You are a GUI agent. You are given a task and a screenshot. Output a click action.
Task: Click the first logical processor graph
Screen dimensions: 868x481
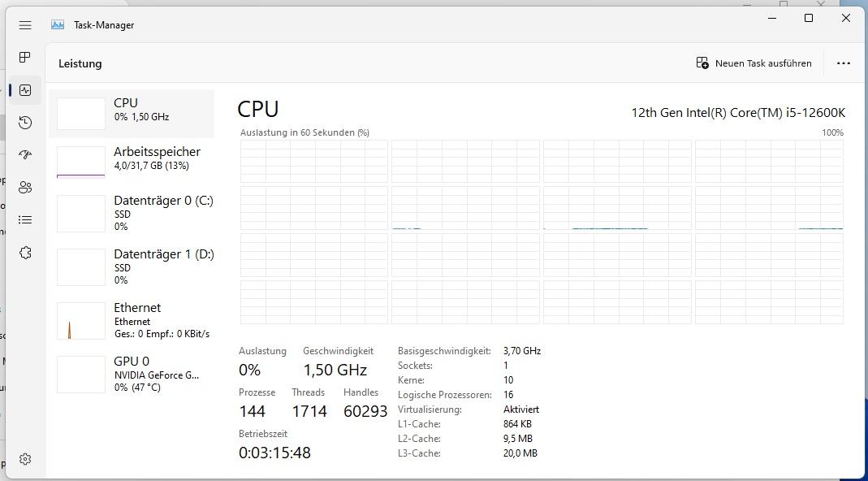314,161
